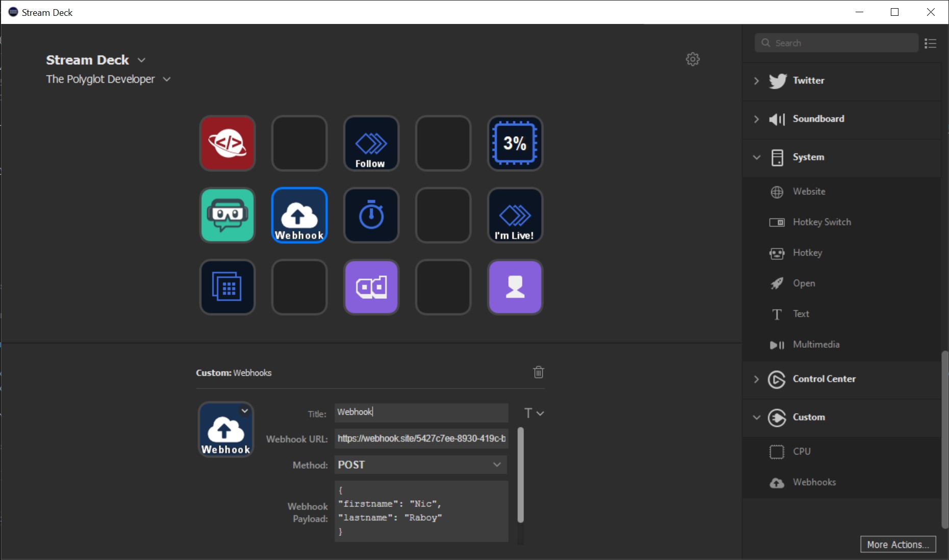
Task: Open key icon state dropdown arrow
Action: (x=245, y=411)
